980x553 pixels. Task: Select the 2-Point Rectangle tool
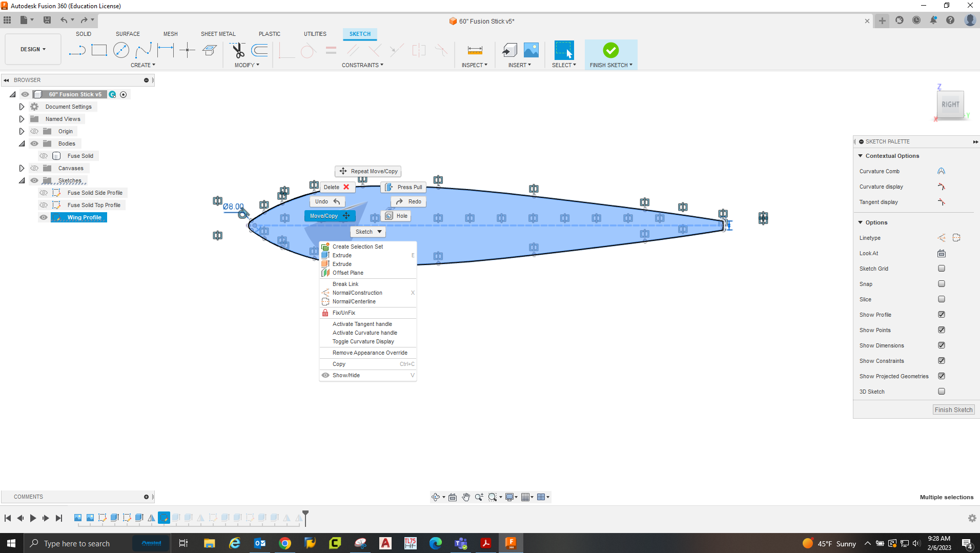(99, 50)
